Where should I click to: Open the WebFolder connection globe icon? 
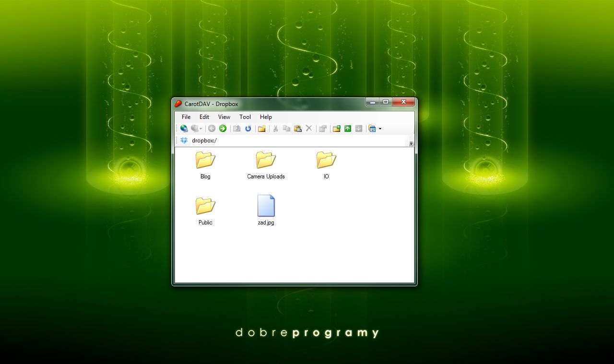click(184, 129)
